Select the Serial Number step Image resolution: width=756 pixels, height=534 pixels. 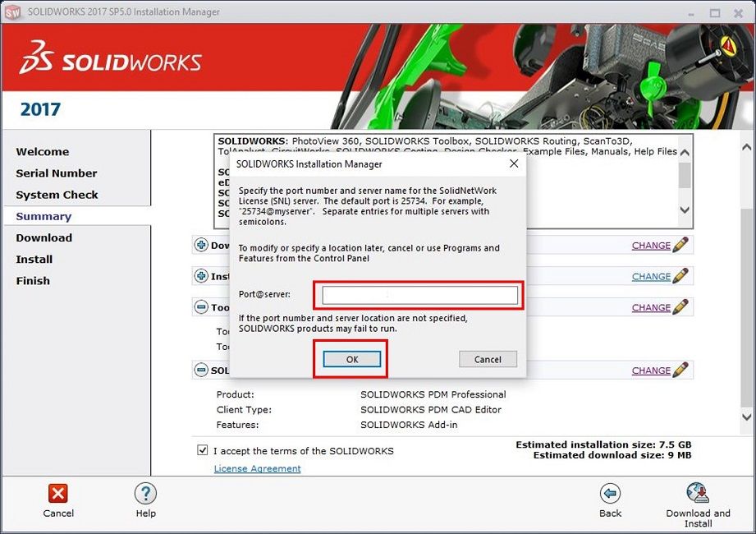[57, 173]
